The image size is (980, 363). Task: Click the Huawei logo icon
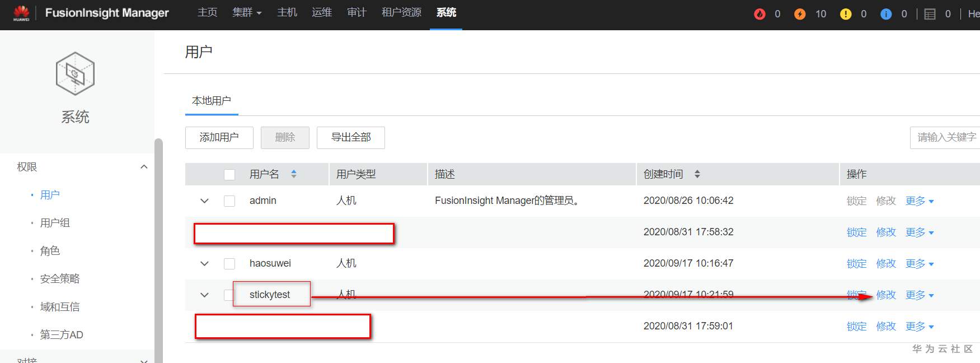click(x=21, y=13)
